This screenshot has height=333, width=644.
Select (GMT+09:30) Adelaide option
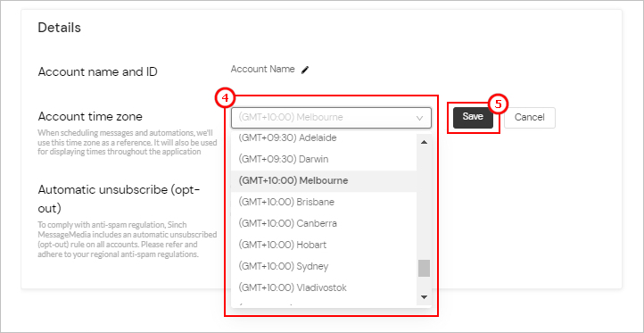click(324, 138)
